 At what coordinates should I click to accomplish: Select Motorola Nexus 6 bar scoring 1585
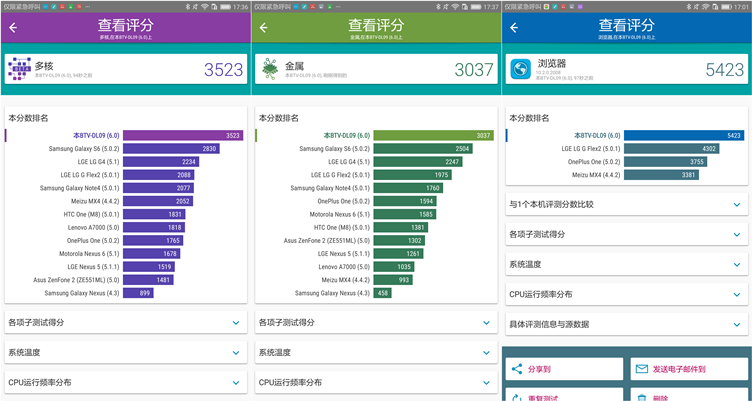tap(405, 214)
